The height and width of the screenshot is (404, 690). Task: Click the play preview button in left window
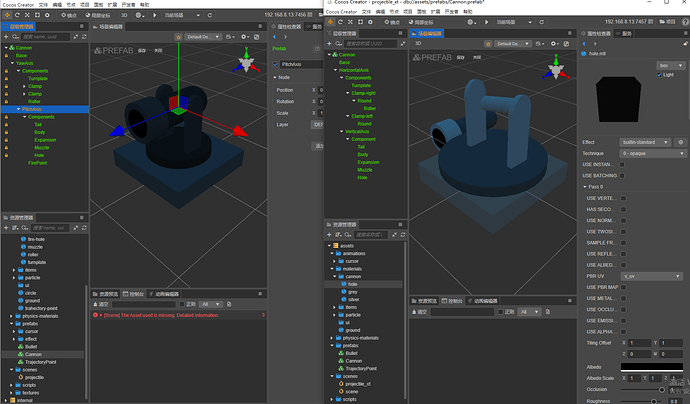pyautogui.click(x=154, y=15)
